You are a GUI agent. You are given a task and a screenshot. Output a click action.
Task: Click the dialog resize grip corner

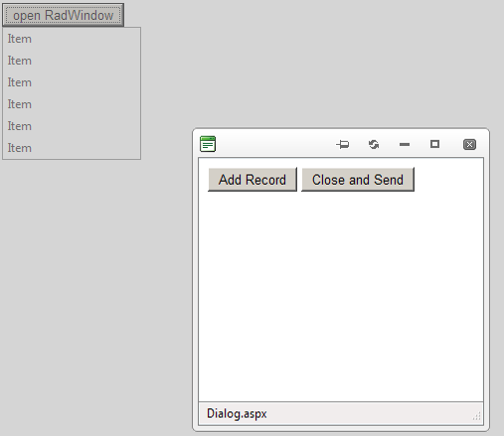pos(477,416)
